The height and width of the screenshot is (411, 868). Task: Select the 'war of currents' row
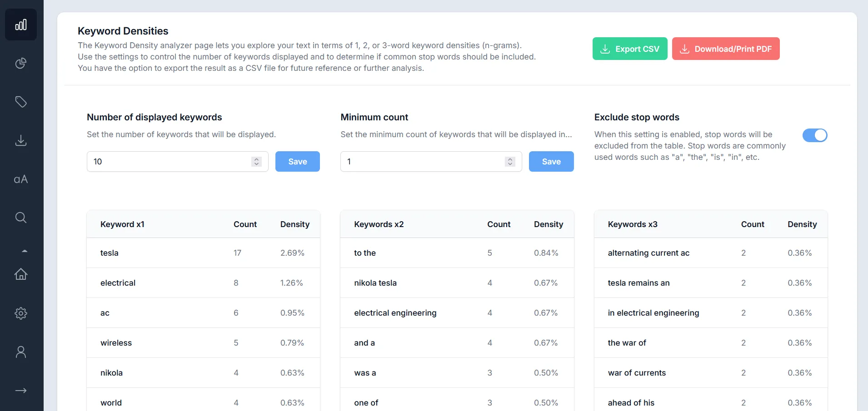(711, 373)
